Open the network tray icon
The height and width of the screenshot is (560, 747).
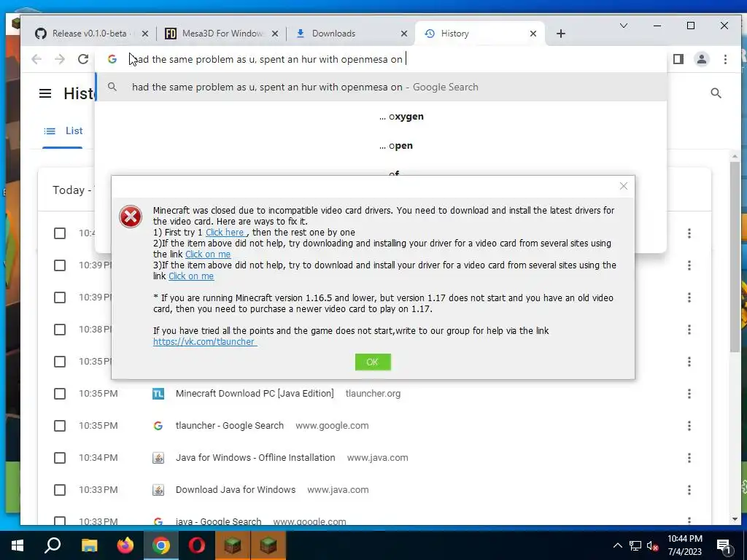pos(635,545)
